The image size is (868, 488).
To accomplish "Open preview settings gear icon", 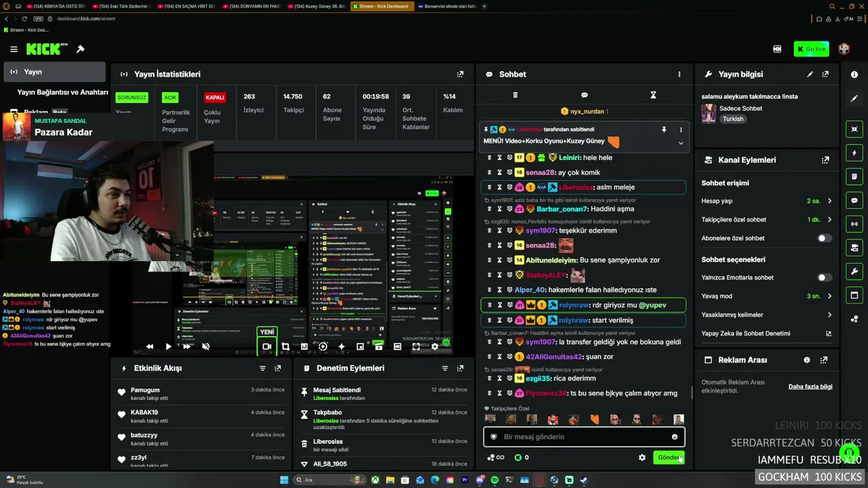I will pos(435,346).
